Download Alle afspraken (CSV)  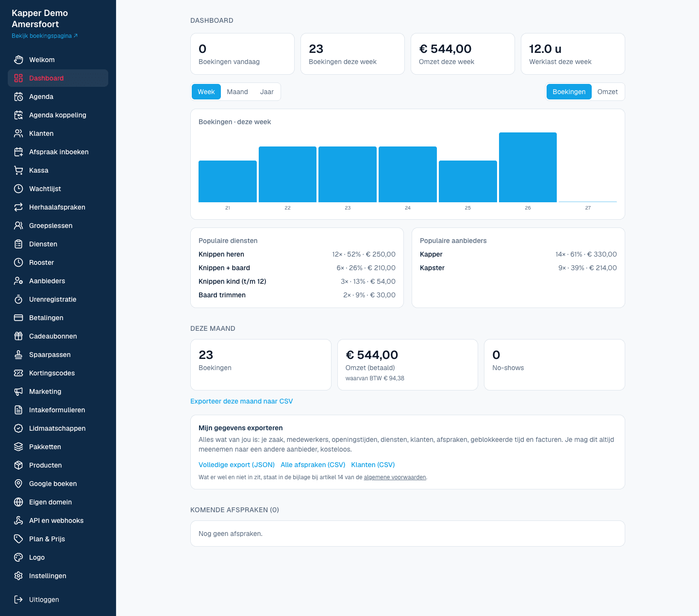[x=313, y=465]
